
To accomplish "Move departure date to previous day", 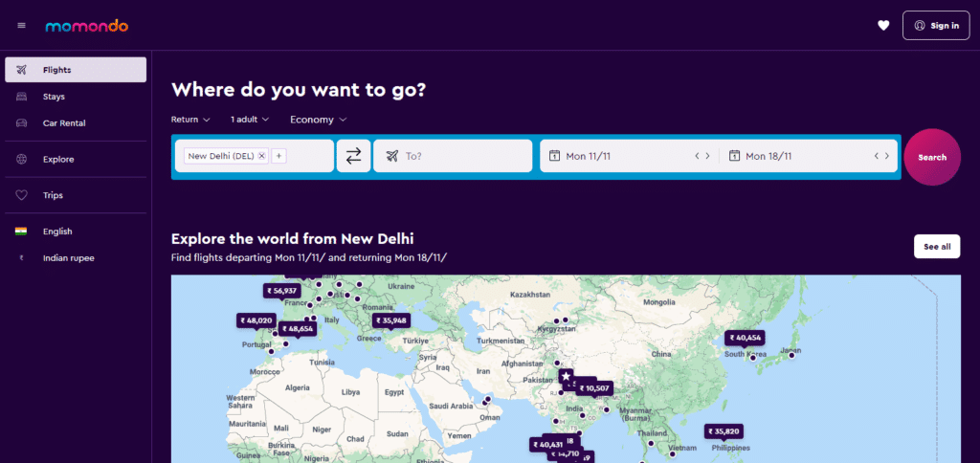I will [697, 156].
